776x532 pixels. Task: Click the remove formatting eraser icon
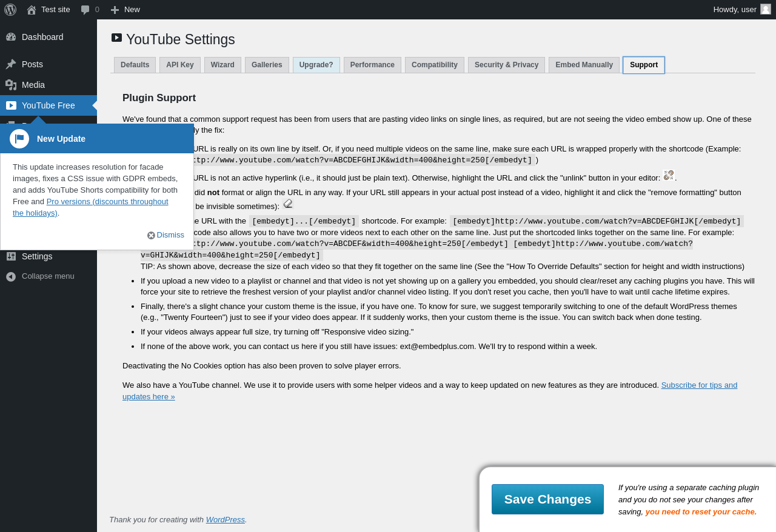[x=287, y=204]
